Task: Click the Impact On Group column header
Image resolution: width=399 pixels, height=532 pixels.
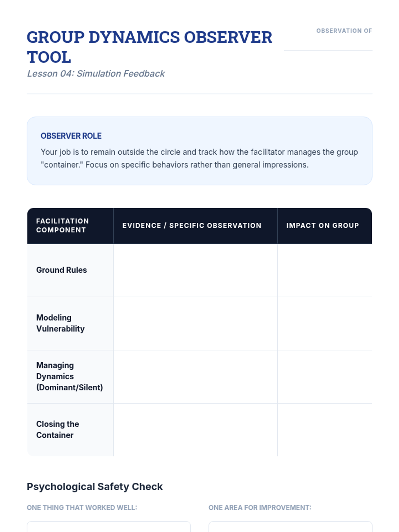Action: 323,225
